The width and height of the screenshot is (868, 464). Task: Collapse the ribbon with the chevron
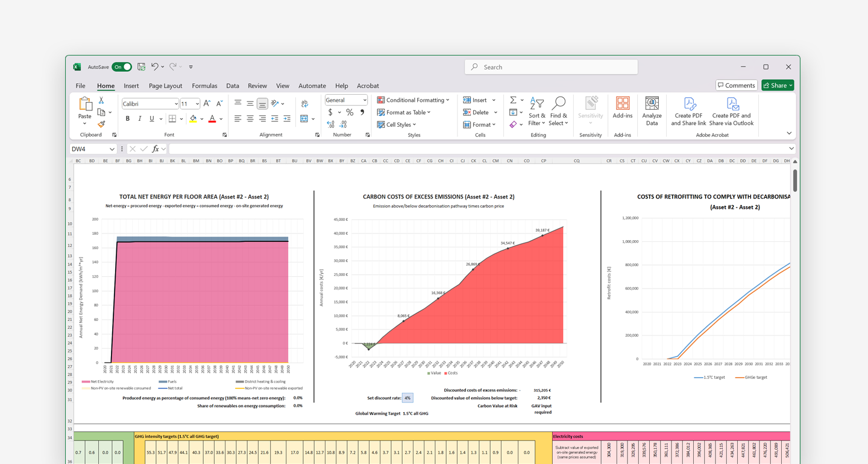(x=789, y=133)
